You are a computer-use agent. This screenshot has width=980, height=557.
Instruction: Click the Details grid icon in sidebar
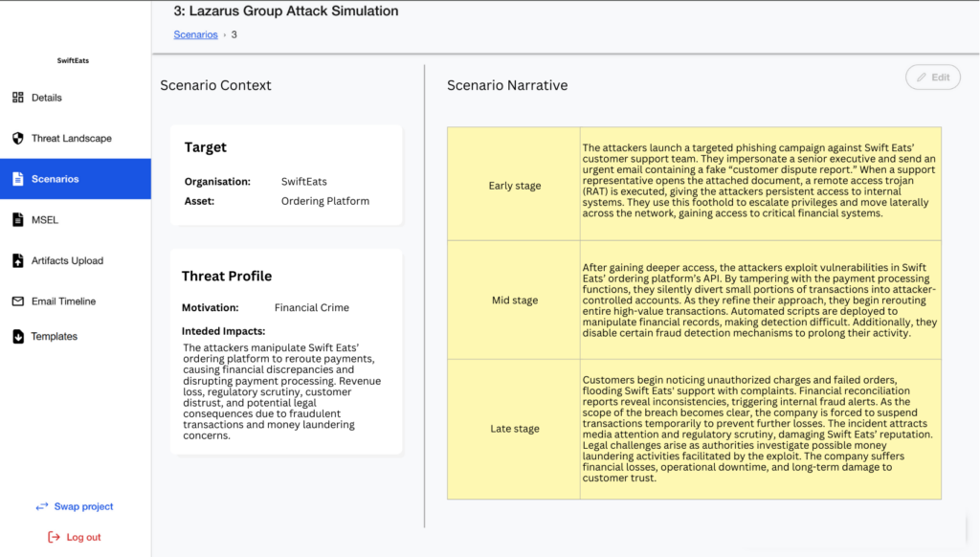tap(17, 98)
